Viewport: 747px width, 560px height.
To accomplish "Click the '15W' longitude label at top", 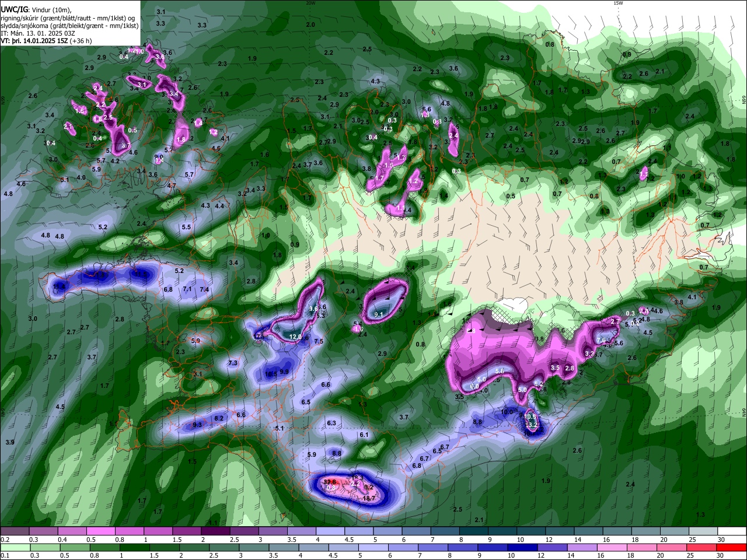I will (x=618, y=3).
